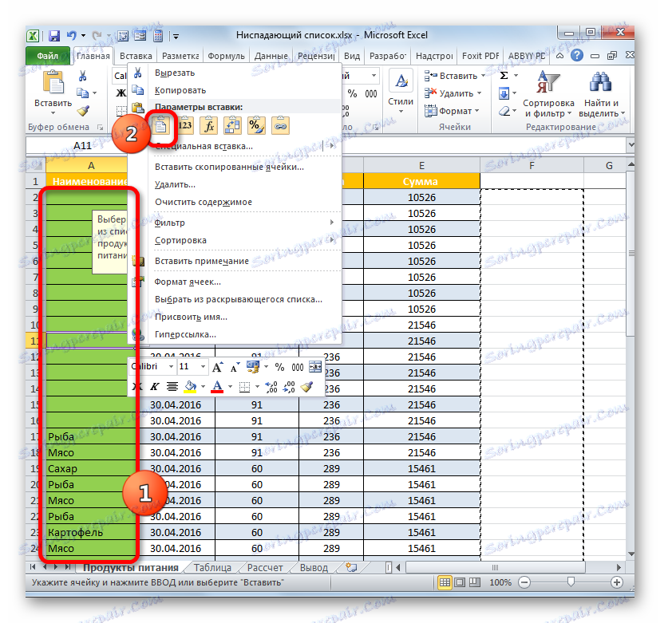
Task: Expand Сортировка submenu in context menu
Action: pyautogui.click(x=332, y=240)
